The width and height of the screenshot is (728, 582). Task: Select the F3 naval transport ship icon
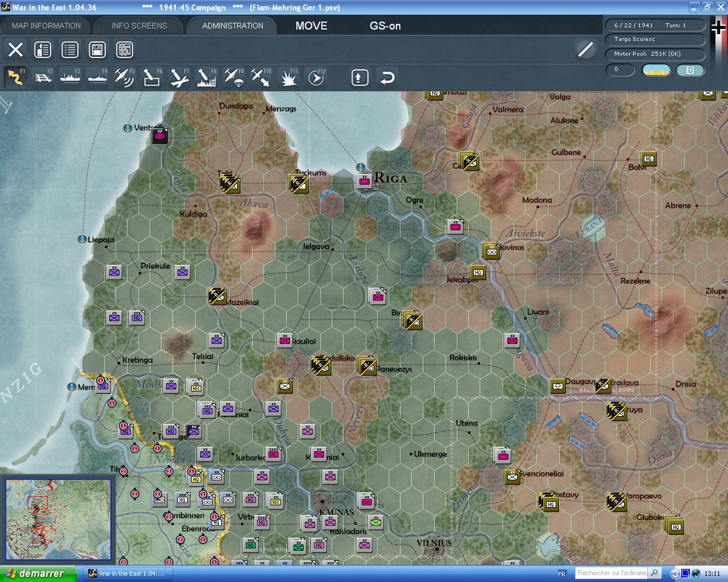click(71, 77)
